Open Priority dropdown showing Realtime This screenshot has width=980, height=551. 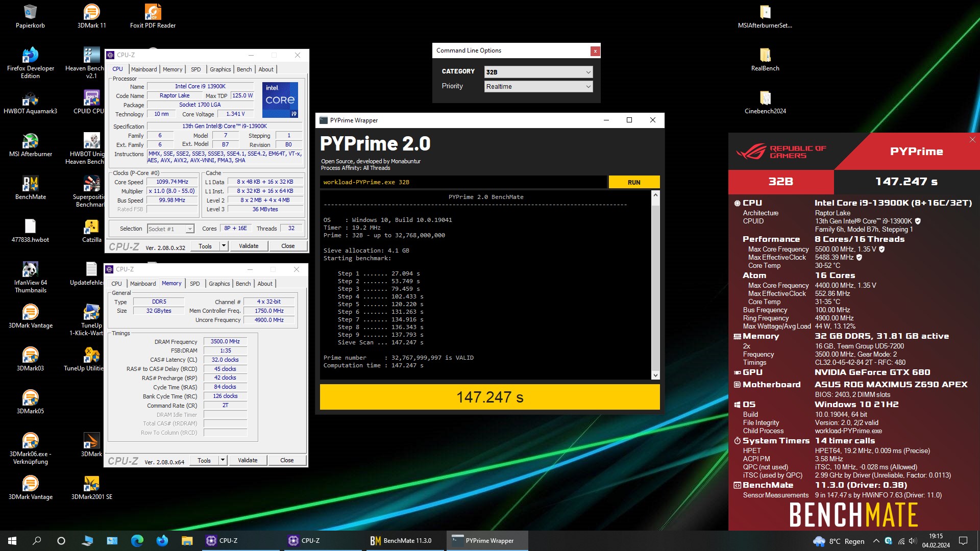pos(538,87)
